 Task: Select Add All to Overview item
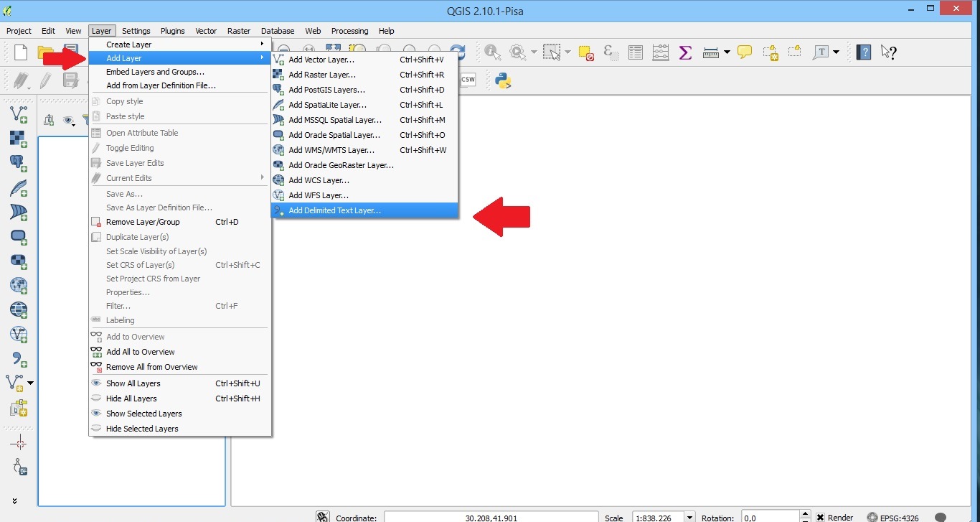(x=179, y=352)
